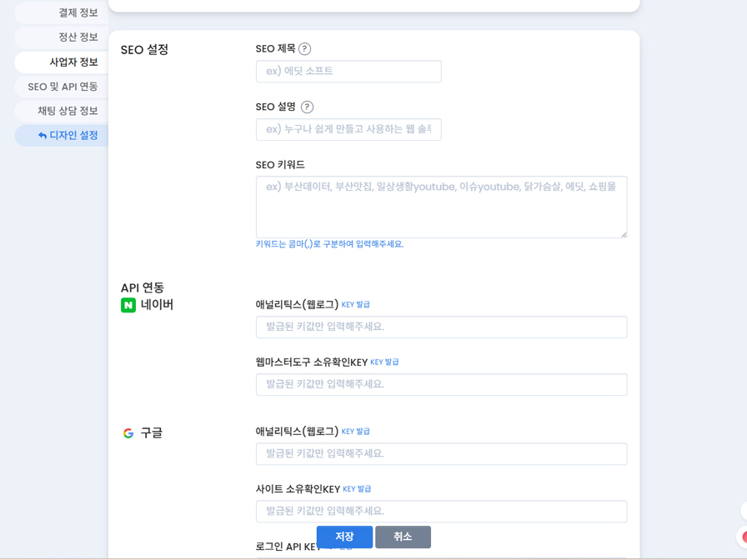Viewport: 747px width, 560px height.
Task: Click the SEO 제목 input field
Action: point(348,72)
